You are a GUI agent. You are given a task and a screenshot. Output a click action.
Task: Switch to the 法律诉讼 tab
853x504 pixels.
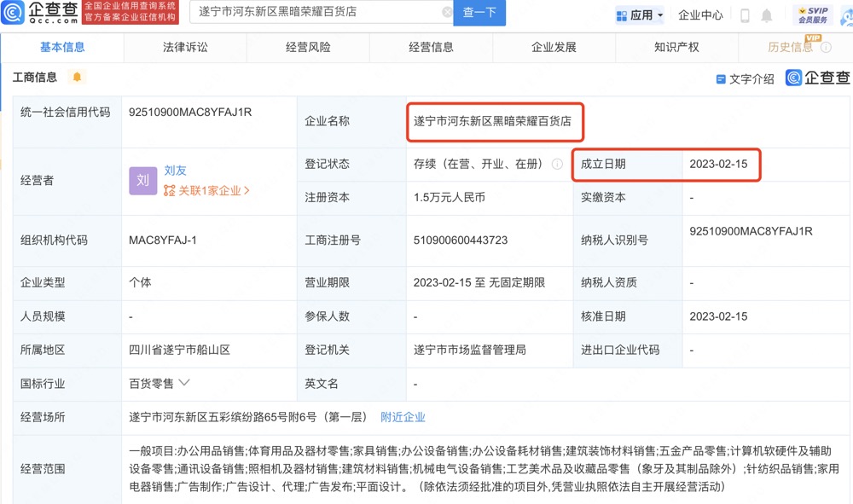point(184,47)
